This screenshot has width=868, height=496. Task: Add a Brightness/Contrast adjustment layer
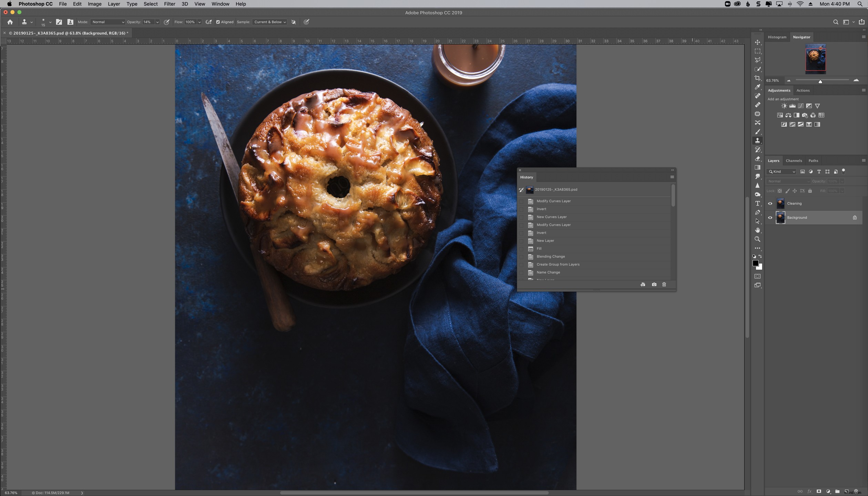point(784,106)
